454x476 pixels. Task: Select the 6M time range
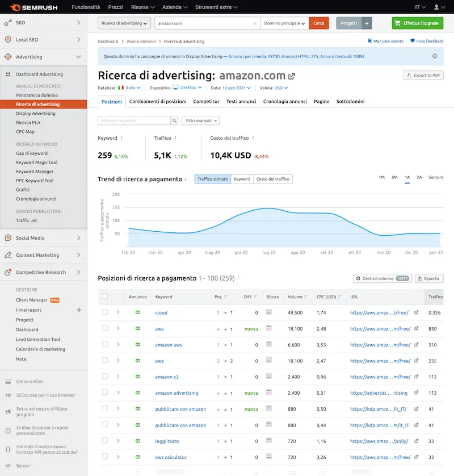[394, 177]
